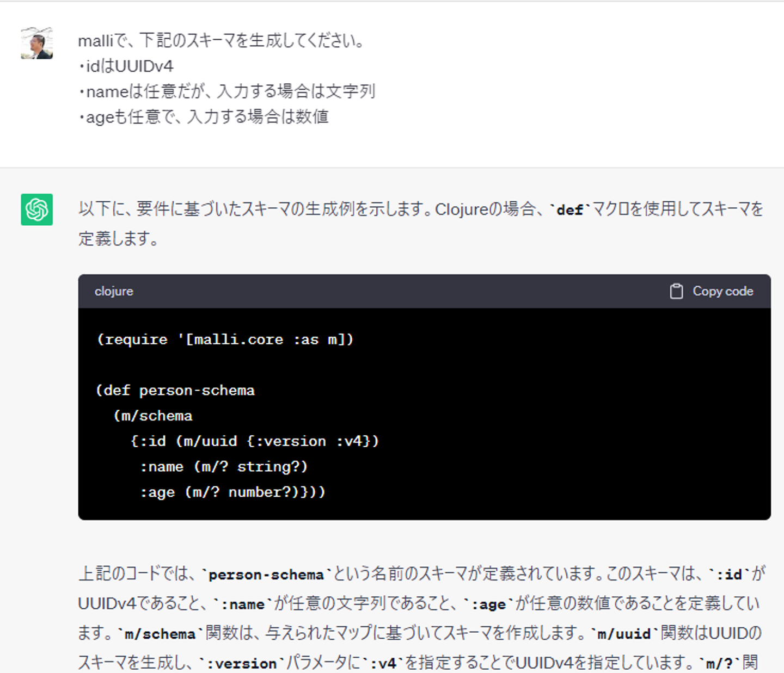The height and width of the screenshot is (673, 784).
Task: Click the clojure language label
Action: pyautogui.click(x=114, y=292)
